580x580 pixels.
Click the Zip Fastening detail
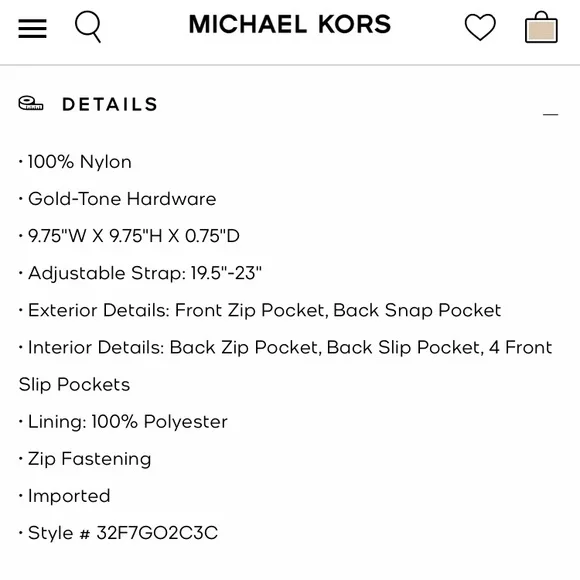85,459
